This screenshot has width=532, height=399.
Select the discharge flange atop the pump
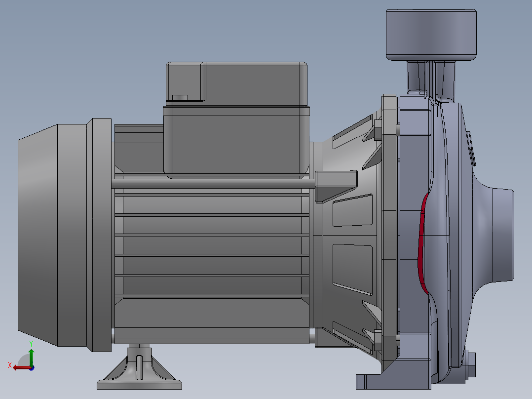pyautogui.click(x=431, y=35)
